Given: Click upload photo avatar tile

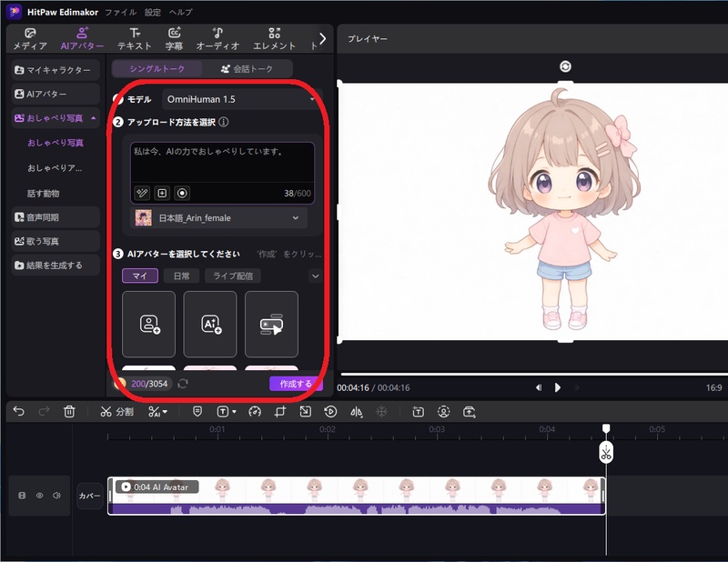Looking at the screenshot, I should [x=148, y=324].
